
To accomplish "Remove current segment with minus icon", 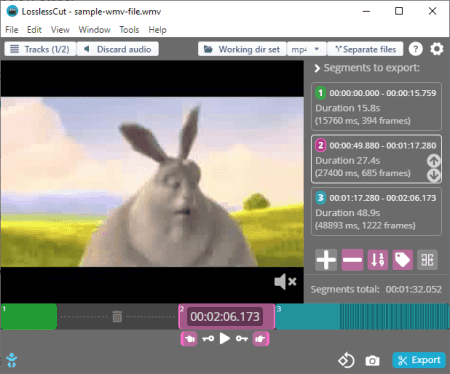I will [352, 260].
